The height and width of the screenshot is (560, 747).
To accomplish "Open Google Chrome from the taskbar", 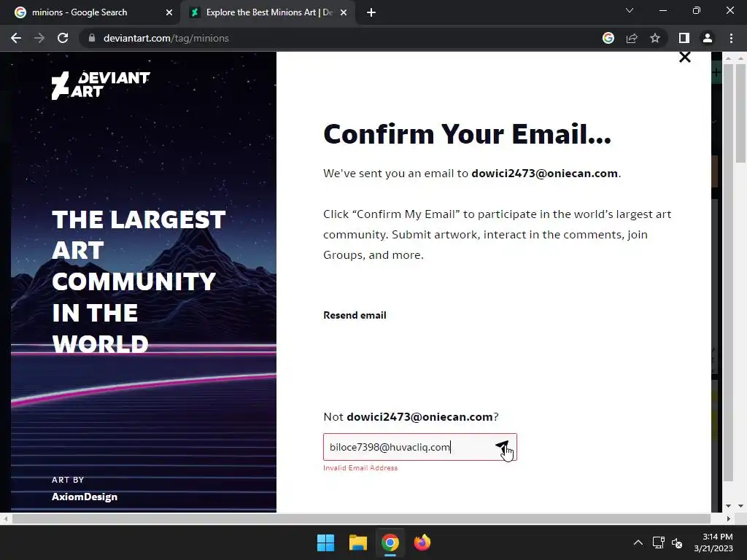I will (x=390, y=542).
